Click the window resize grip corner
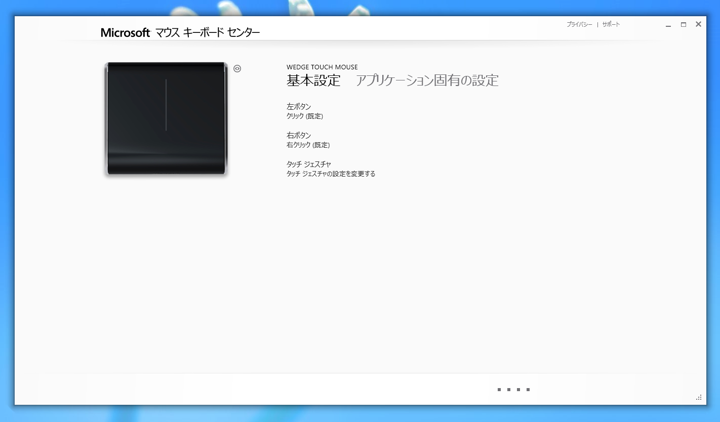Screen dimensions: 720x422 [x=699, y=398]
